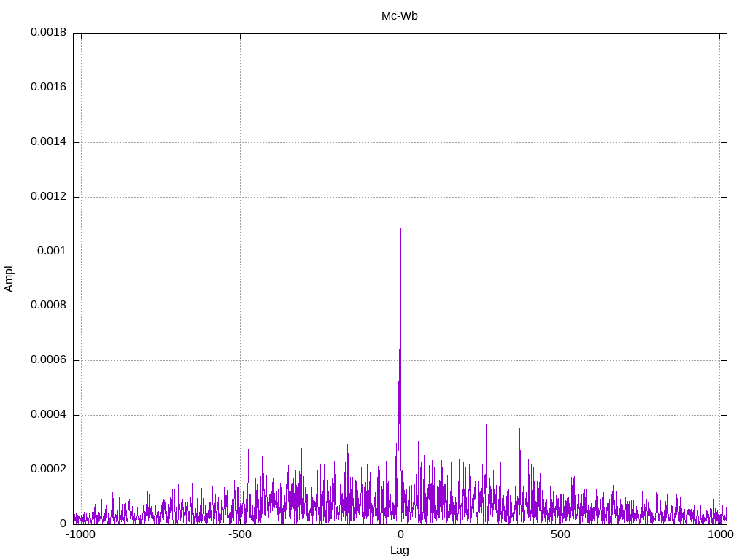Image resolution: width=747 pixels, height=560 pixels.
Task: Click the tallest side peak between lag 0 and 500
Action: click(x=486, y=426)
